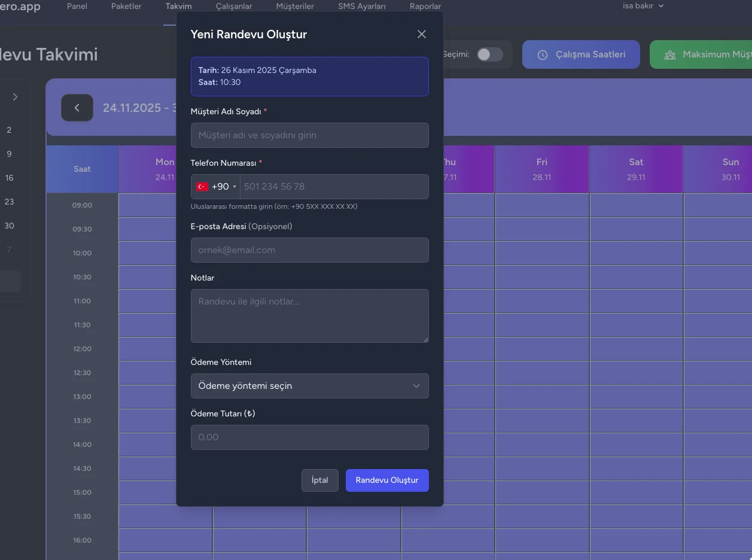
Task: Open the isa bakır user menu
Action: [643, 6]
